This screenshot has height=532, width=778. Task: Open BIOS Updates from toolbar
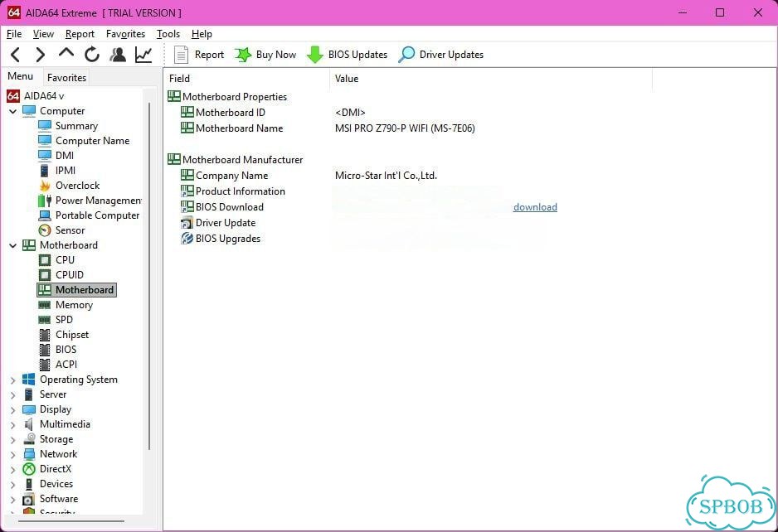click(x=347, y=55)
